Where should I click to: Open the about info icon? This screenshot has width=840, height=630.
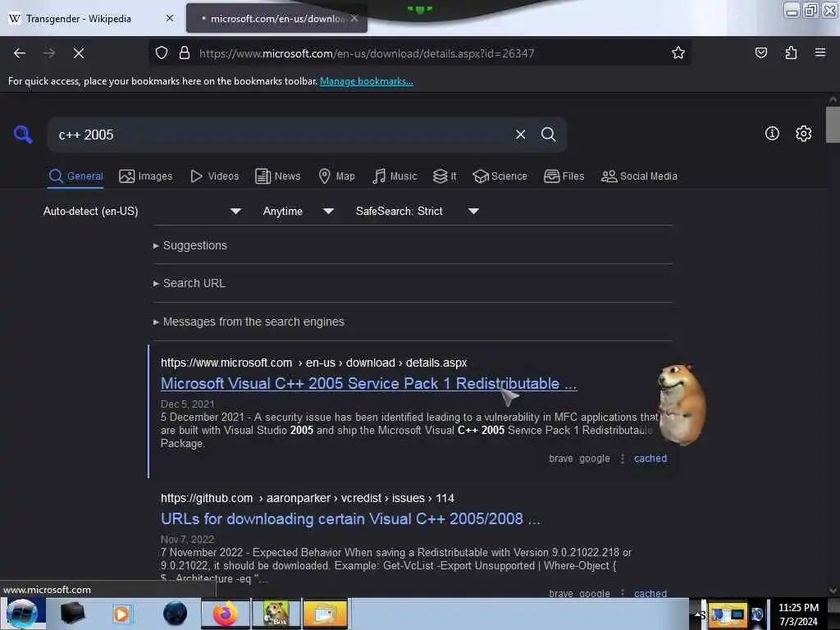[772, 134]
